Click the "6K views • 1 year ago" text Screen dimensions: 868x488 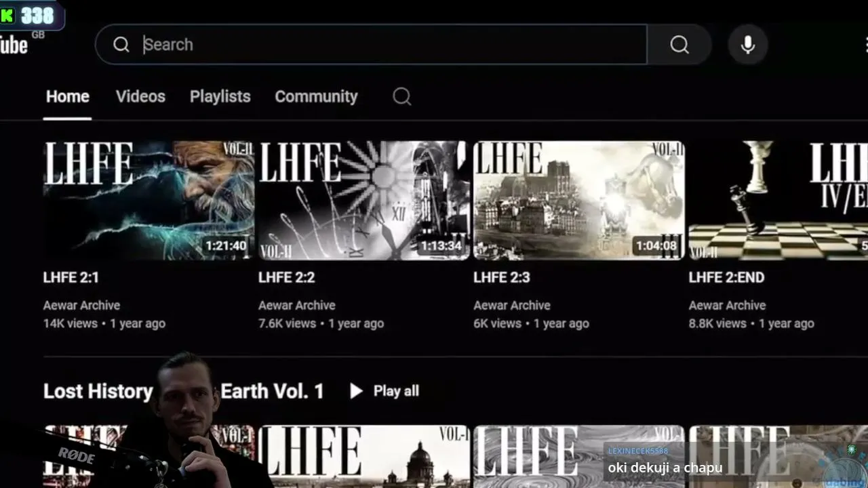[x=532, y=324]
